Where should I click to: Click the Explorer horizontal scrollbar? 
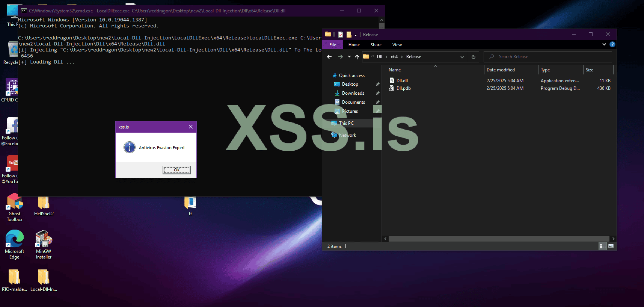pyautogui.click(x=499, y=239)
